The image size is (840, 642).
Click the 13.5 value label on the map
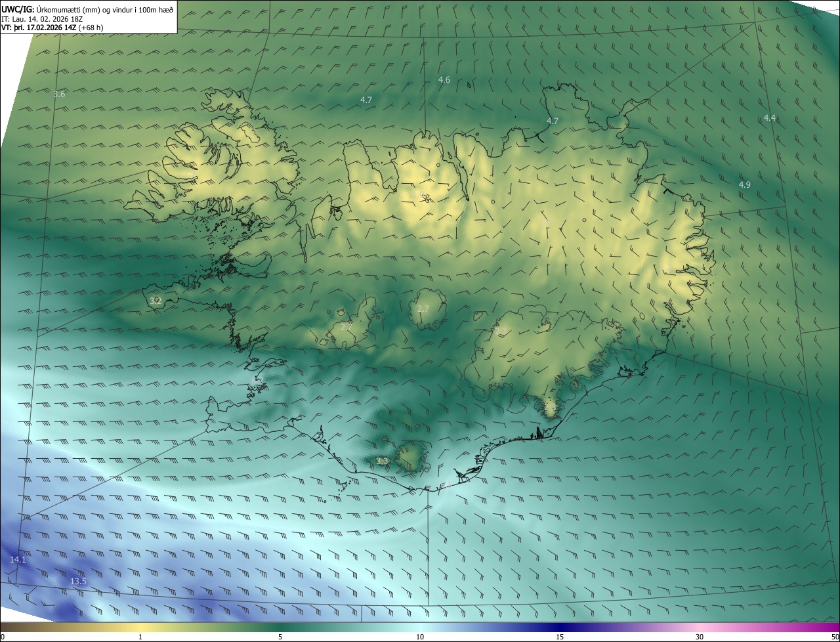pyautogui.click(x=78, y=582)
